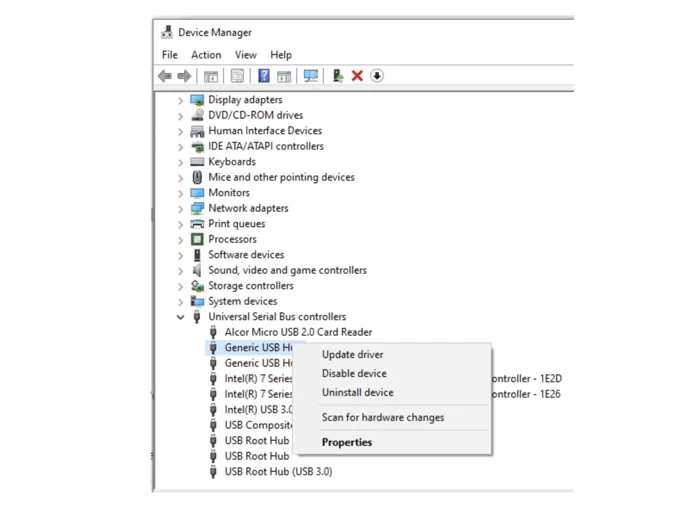
Task: Click the down-arrow circle toolbar icon
Action: (377, 76)
